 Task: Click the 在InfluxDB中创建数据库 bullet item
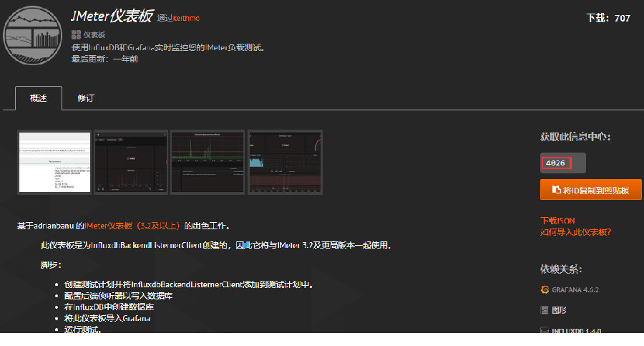click(x=109, y=307)
